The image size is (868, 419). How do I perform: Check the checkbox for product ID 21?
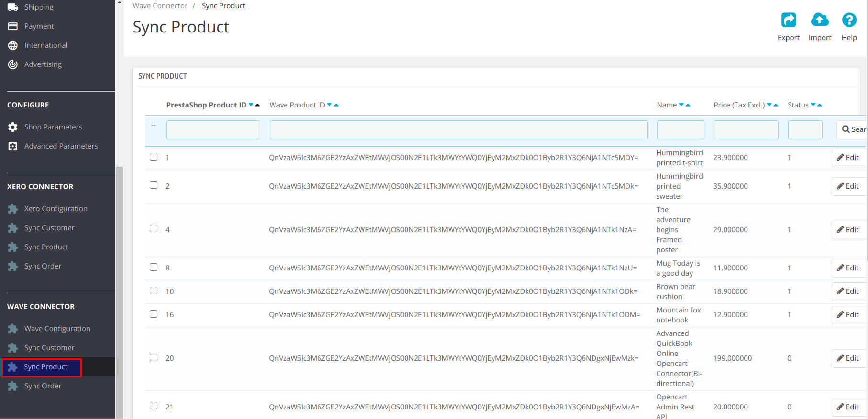pyautogui.click(x=154, y=406)
